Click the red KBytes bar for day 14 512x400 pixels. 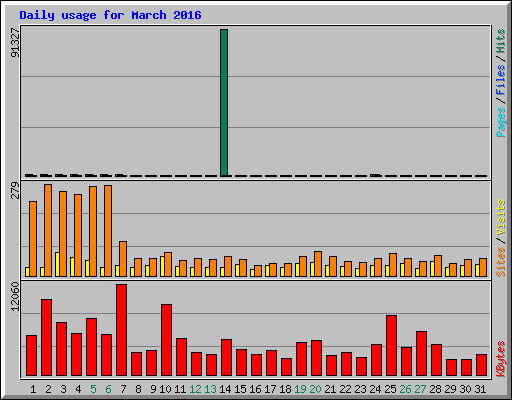[227, 358]
